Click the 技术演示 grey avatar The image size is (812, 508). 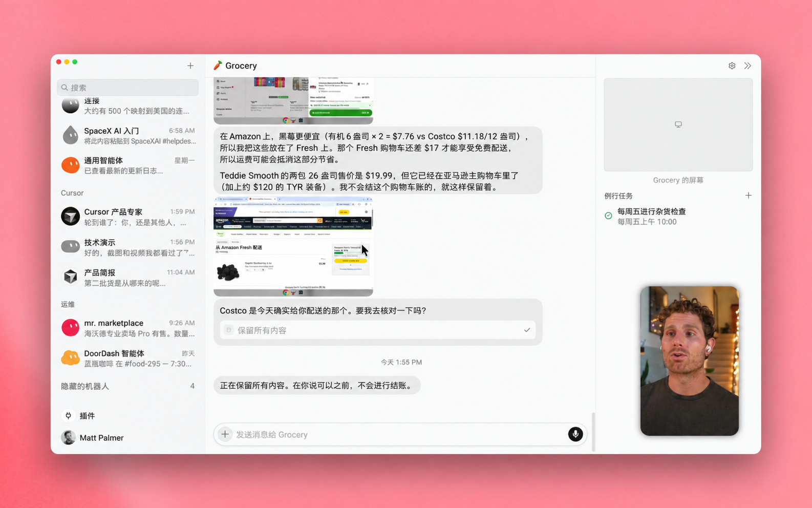(70, 247)
